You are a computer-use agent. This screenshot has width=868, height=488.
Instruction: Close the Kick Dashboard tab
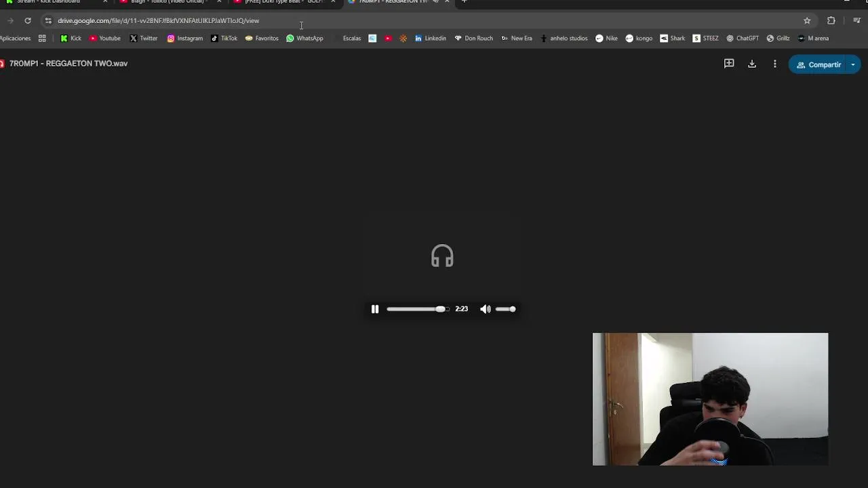(x=105, y=2)
